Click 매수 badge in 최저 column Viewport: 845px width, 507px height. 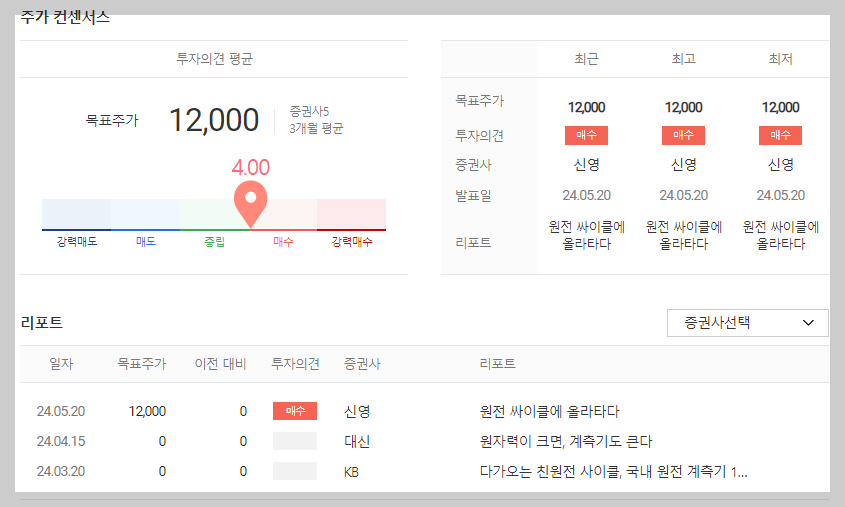[x=780, y=135]
